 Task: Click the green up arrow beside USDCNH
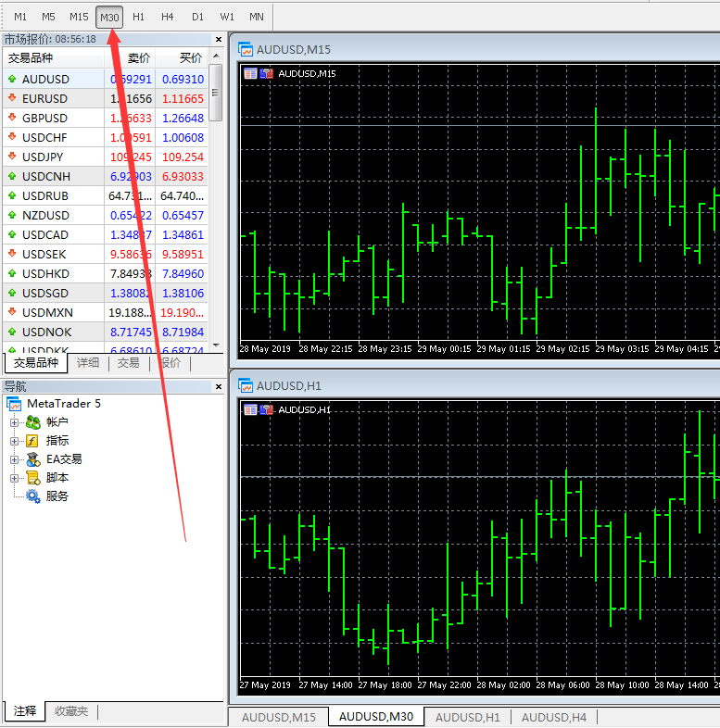pyautogui.click(x=12, y=176)
